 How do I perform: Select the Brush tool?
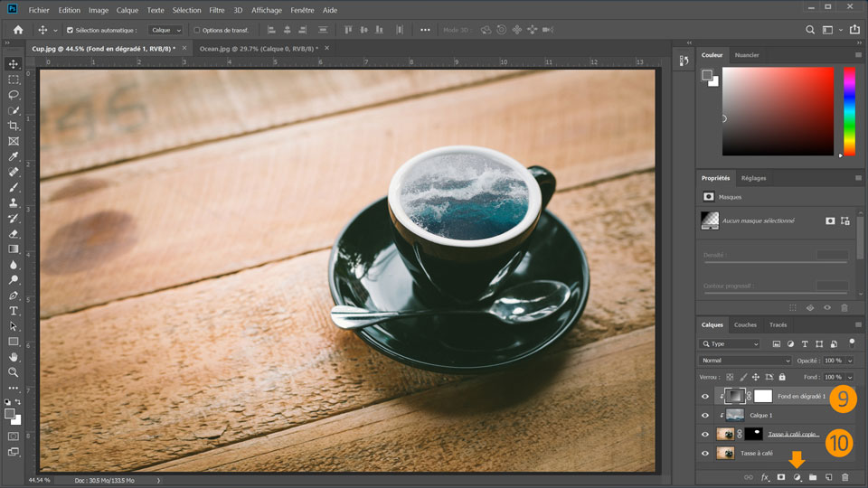14,188
